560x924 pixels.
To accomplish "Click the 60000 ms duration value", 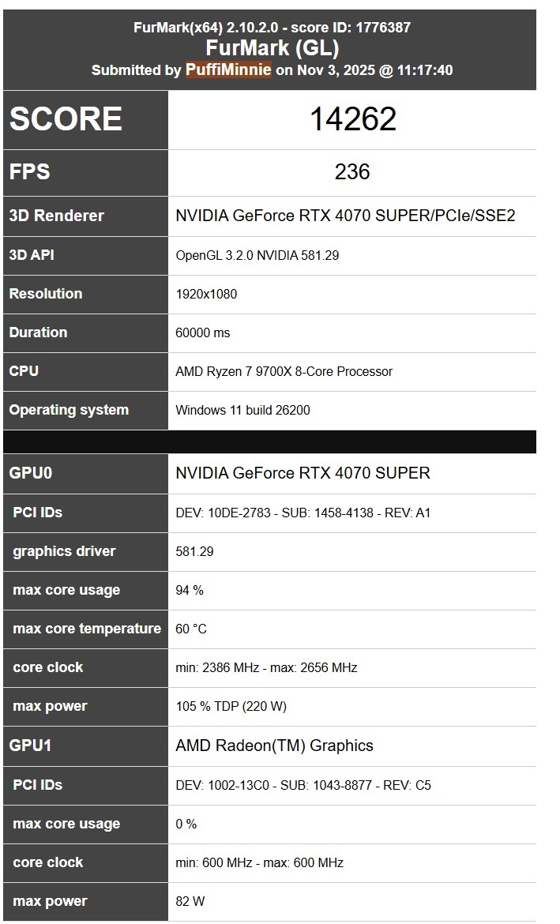I will (x=203, y=332).
